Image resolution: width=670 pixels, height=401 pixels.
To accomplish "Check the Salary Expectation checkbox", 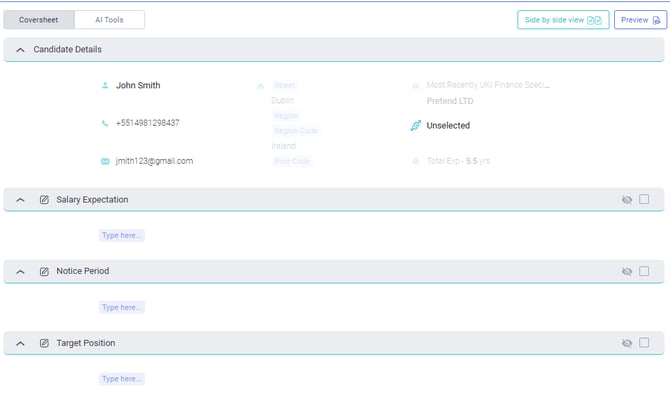I will coord(644,199).
